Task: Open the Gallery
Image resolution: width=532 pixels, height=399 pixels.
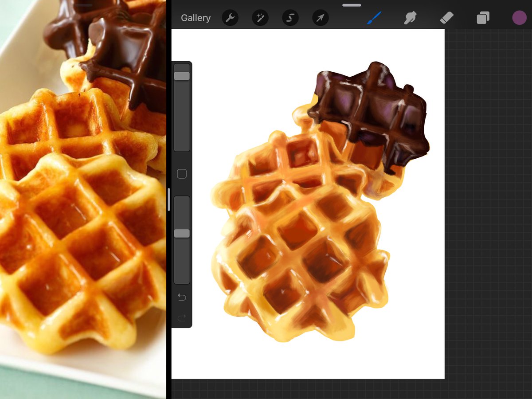Action: [196, 18]
